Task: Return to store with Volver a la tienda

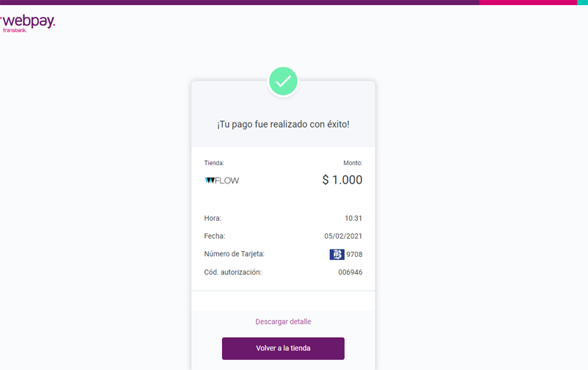Action: (283, 349)
